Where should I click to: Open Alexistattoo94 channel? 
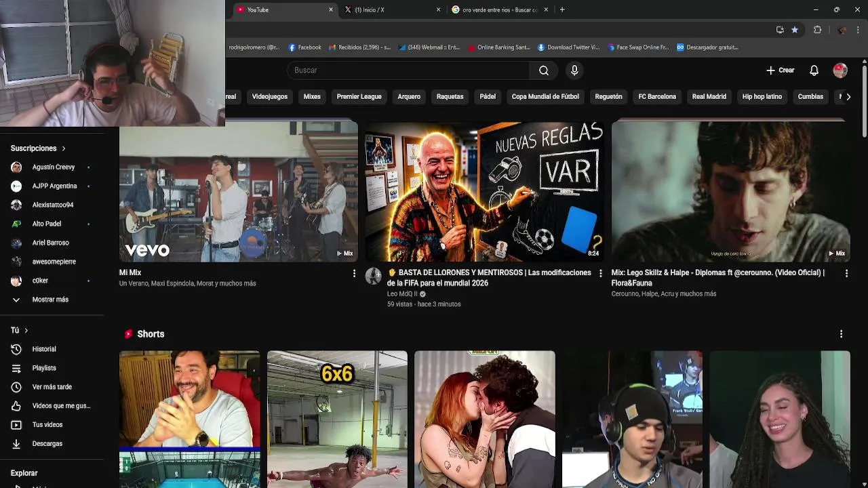pyautogui.click(x=52, y=205)
